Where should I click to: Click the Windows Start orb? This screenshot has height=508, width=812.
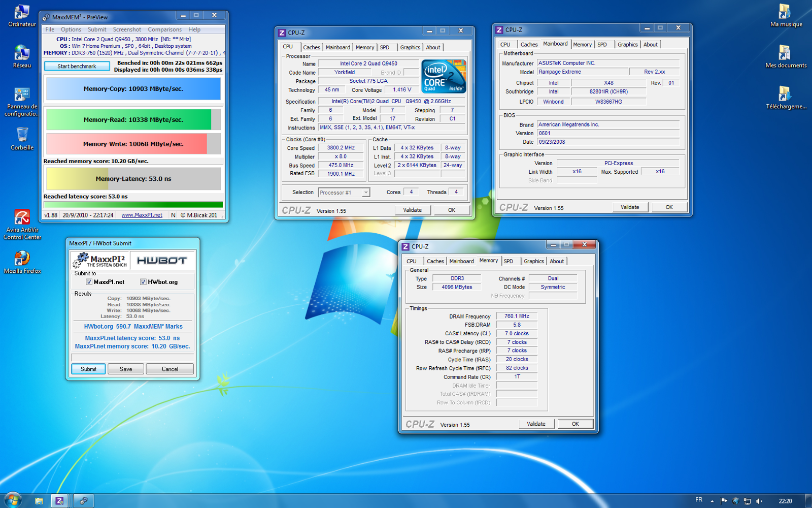pos(12,500)
